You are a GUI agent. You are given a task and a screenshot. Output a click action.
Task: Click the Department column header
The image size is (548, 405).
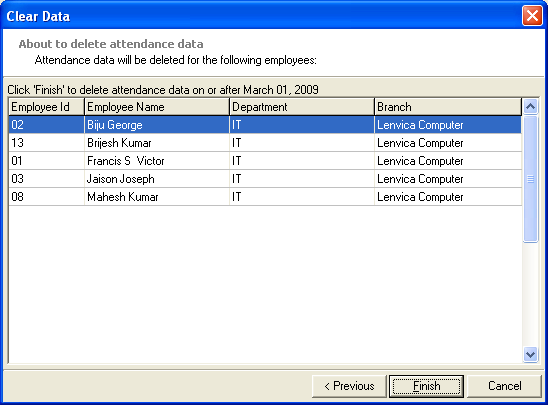[x=302, y=107]
